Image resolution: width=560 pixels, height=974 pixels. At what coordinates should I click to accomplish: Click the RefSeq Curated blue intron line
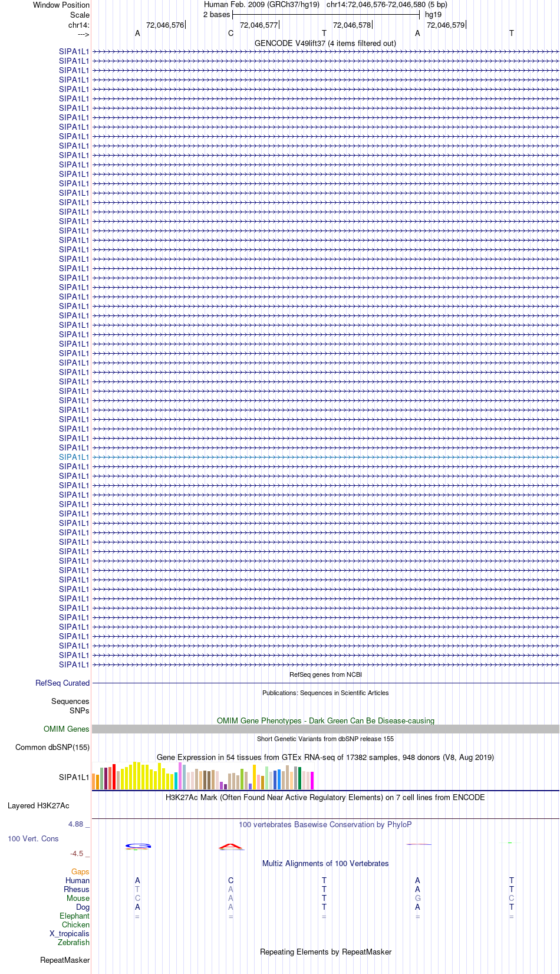[x=325, y=683]
